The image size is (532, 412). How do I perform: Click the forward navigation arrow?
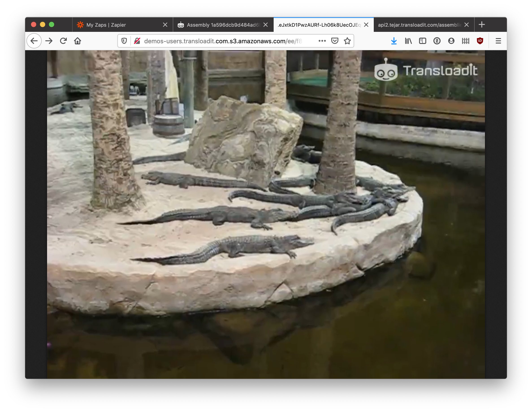pyautogui.click(x=49, y=41)
